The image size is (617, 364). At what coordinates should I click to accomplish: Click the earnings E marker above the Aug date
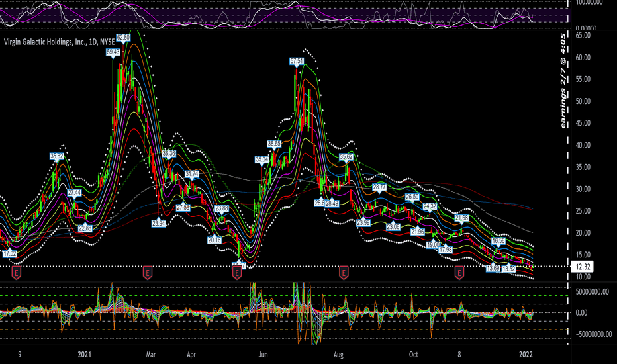coord(344,272)
